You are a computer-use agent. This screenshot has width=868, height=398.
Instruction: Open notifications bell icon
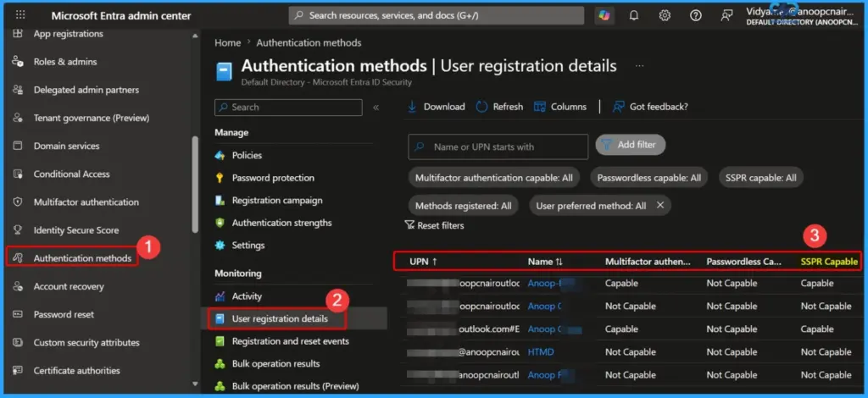tap(634, 15)
